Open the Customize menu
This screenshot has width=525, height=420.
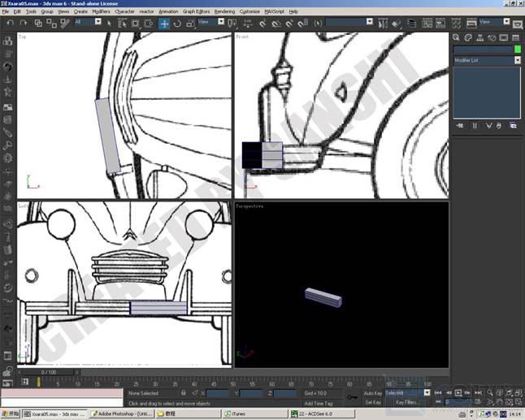pos(249,11)
